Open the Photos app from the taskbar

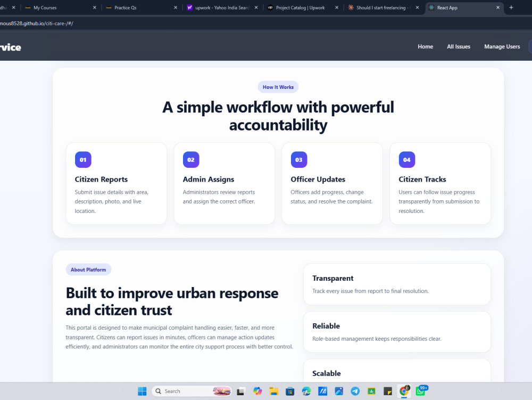pos(339,391)
